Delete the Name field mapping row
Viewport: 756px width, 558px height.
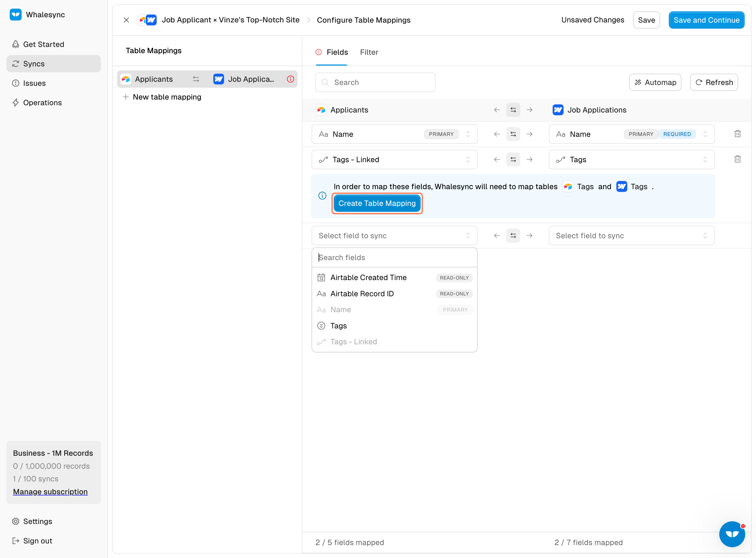point(737,134)
